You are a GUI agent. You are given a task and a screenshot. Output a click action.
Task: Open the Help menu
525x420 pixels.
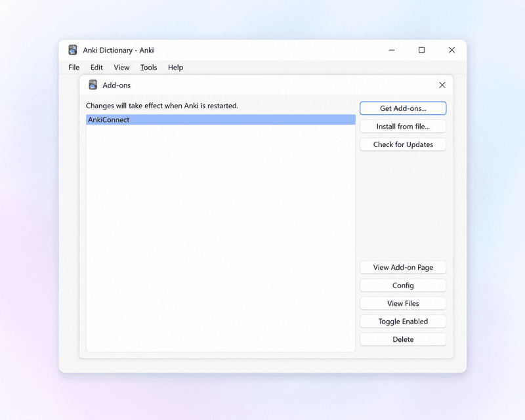click(175, 68)
